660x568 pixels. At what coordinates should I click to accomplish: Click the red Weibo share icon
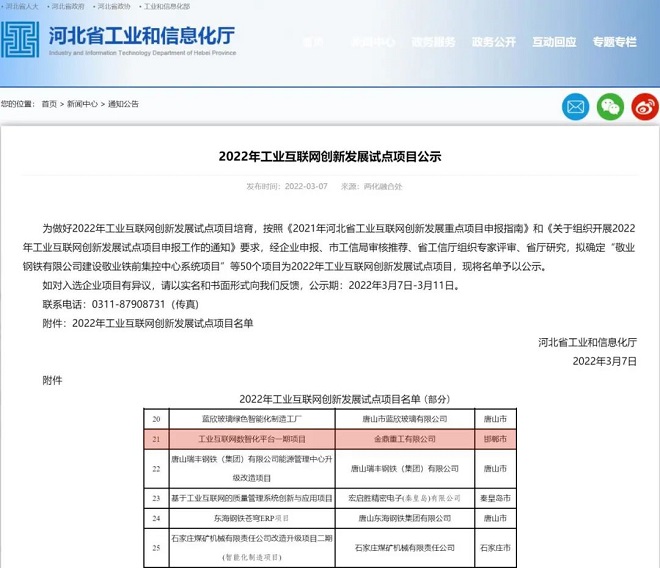point(644,106)
